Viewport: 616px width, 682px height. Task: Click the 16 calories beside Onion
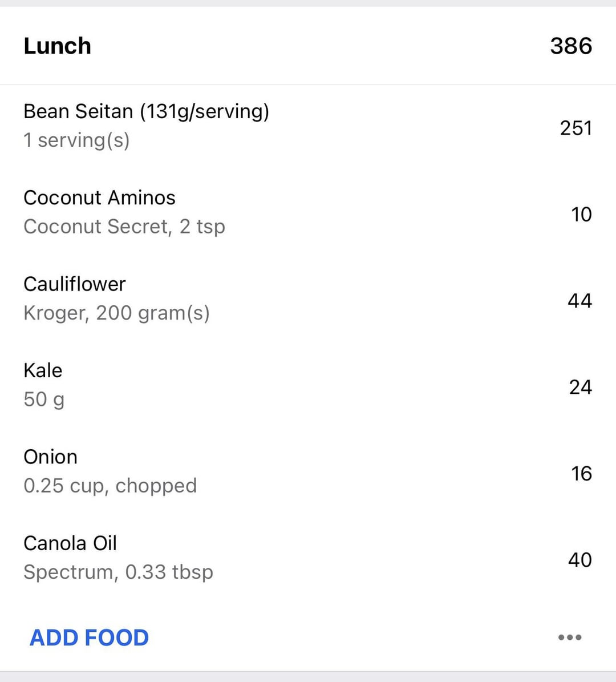point(581,473)
